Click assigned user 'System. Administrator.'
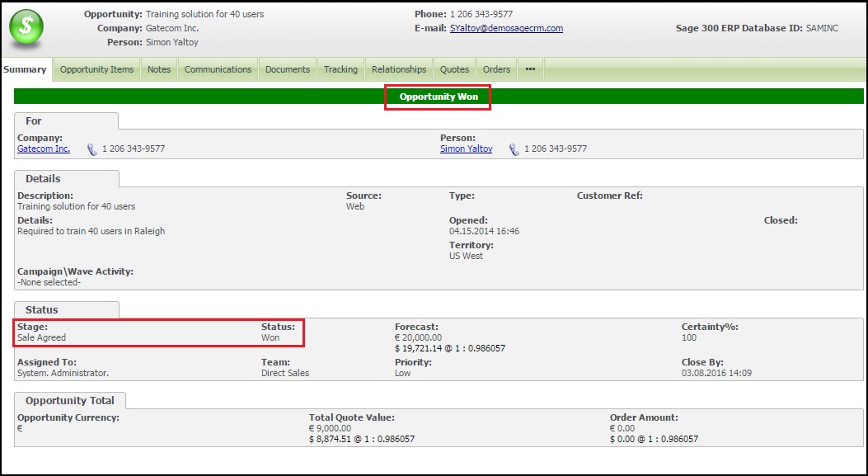The height and width of the screenshot is (476, 868). click(63, 373)
